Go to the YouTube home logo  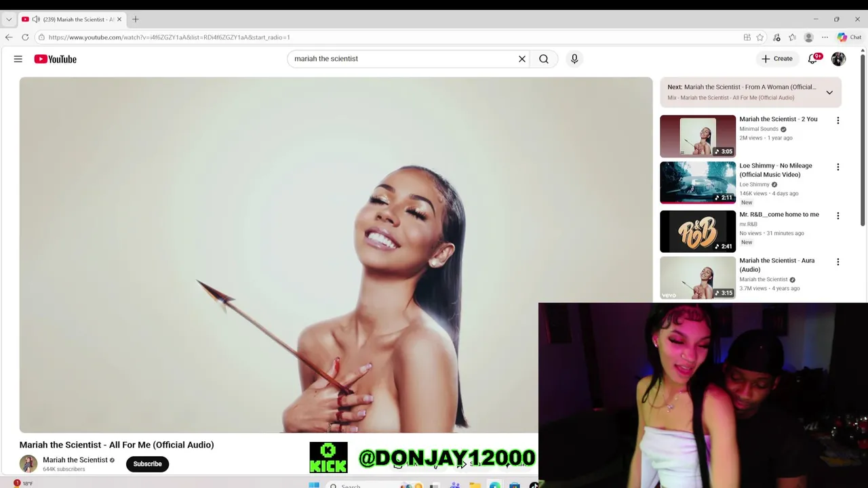(x=56, y=59)
